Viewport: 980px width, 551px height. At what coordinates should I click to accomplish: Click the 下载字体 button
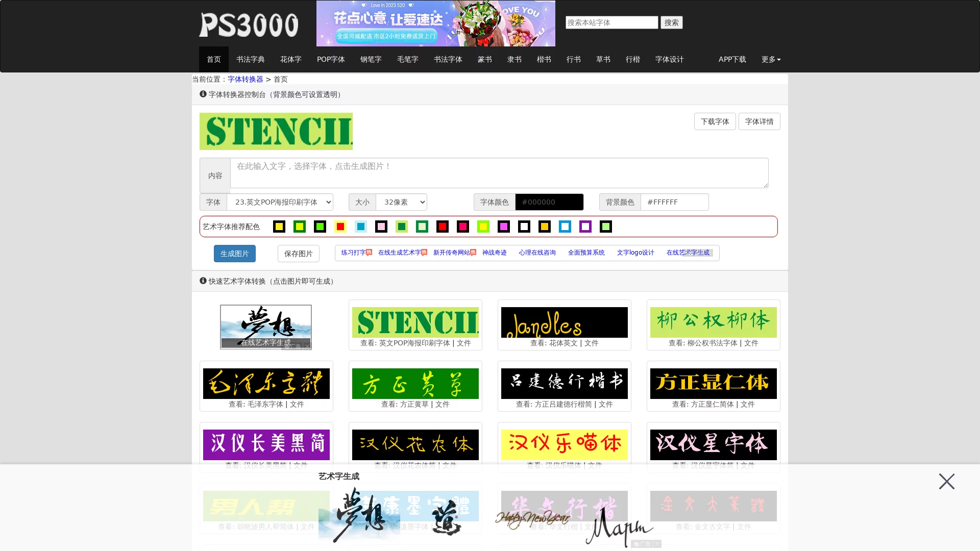click(x=715, y=121)
